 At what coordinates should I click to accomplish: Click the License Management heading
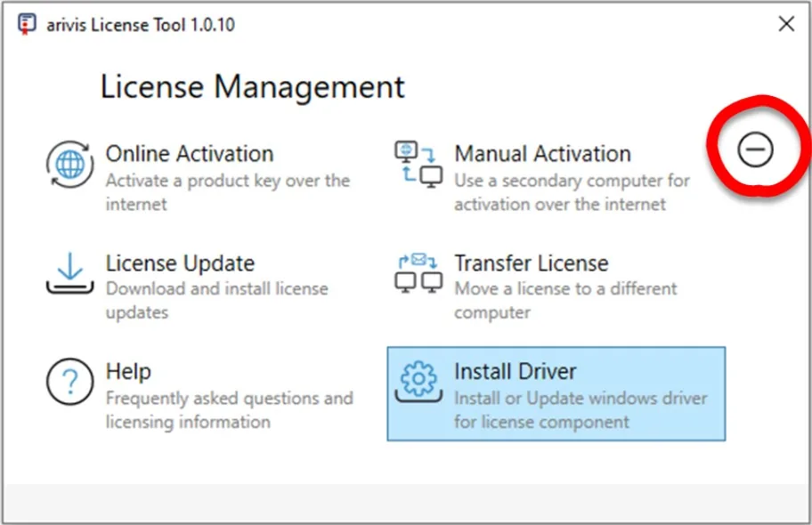point(252,86)
